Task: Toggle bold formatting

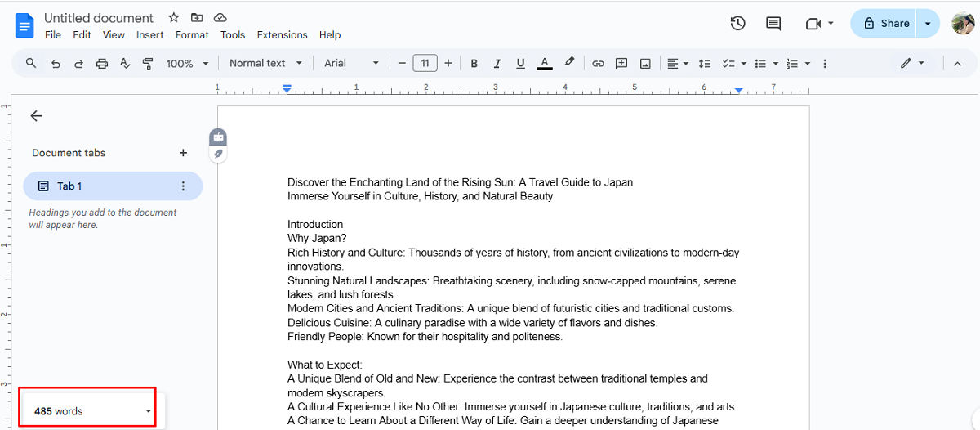Action: [x=474, y=63]
